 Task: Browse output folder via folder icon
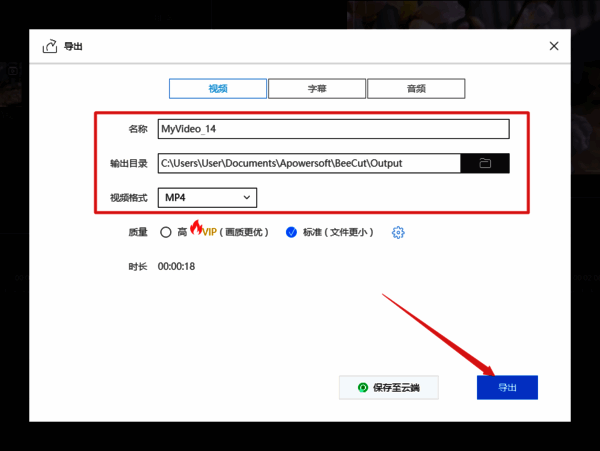485,163
